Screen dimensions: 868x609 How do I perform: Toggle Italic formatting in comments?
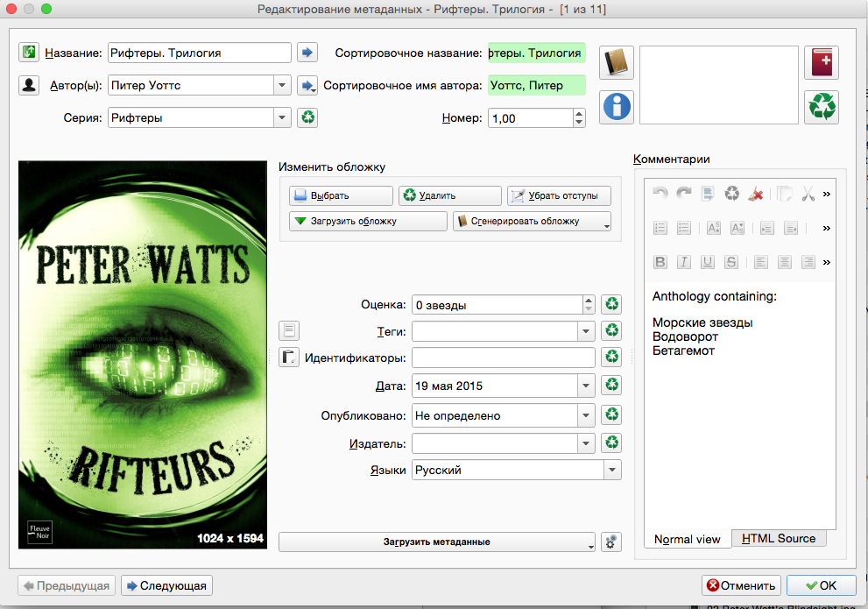pyautogui.click(x=684, y=262)
